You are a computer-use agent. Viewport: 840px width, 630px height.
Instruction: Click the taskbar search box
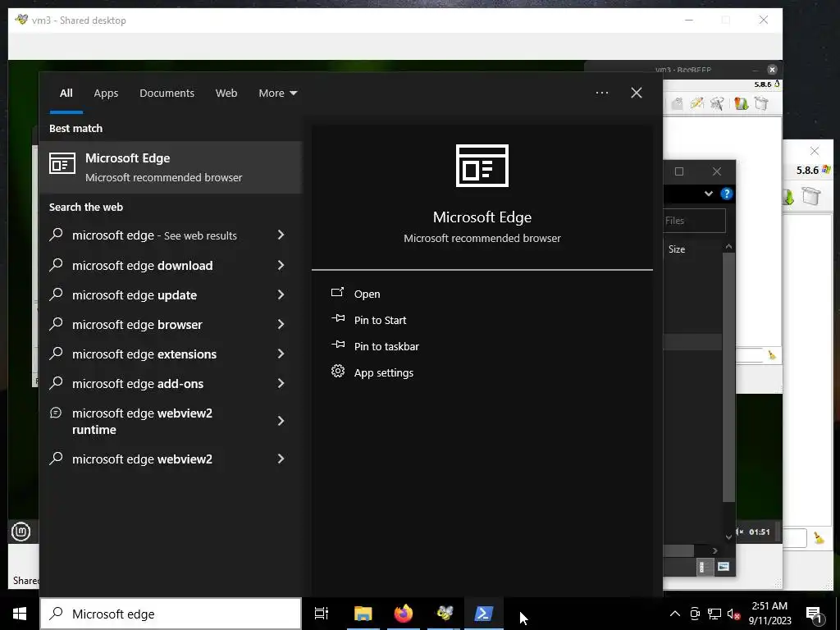[171, 614]
